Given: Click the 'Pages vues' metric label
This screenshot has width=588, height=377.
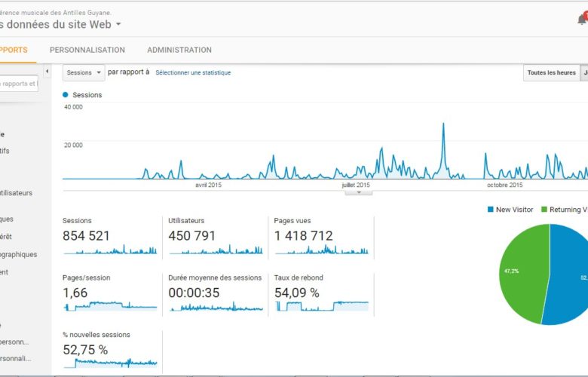Looking at the screenshot, I should (x=292, y=221).
